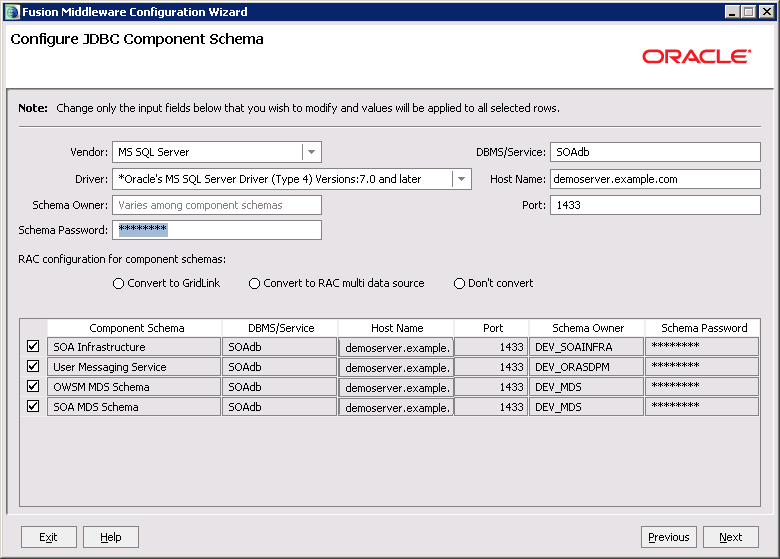Choose Convert to RAC multi data source
Image resolution: width=780 pixels, height=559 pixels.
[x=255, y=284]
